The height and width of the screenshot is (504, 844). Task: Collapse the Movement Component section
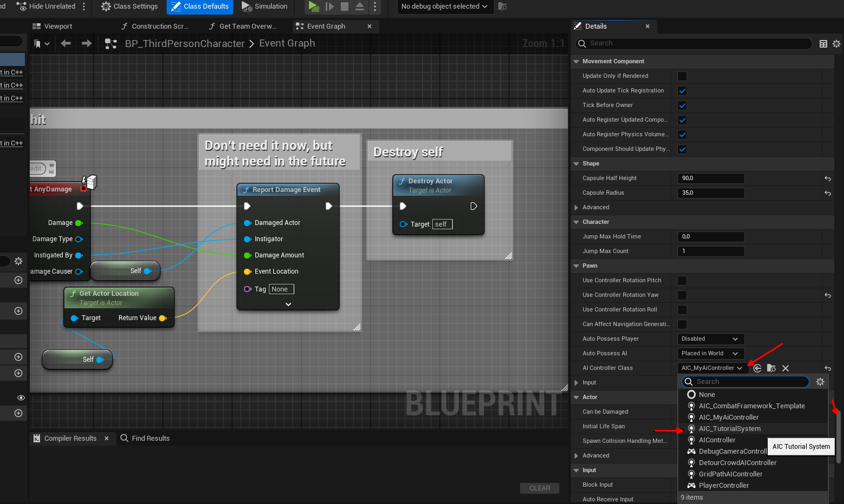576,62
